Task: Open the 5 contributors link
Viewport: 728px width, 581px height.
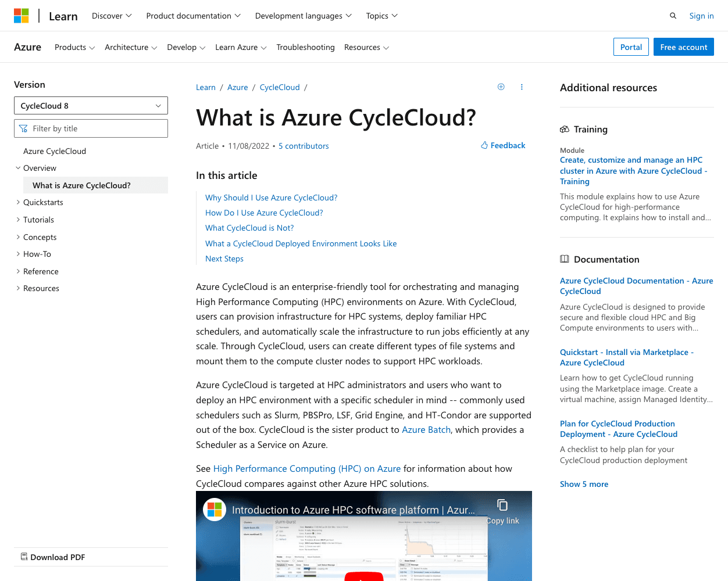Action: point(304,146)
